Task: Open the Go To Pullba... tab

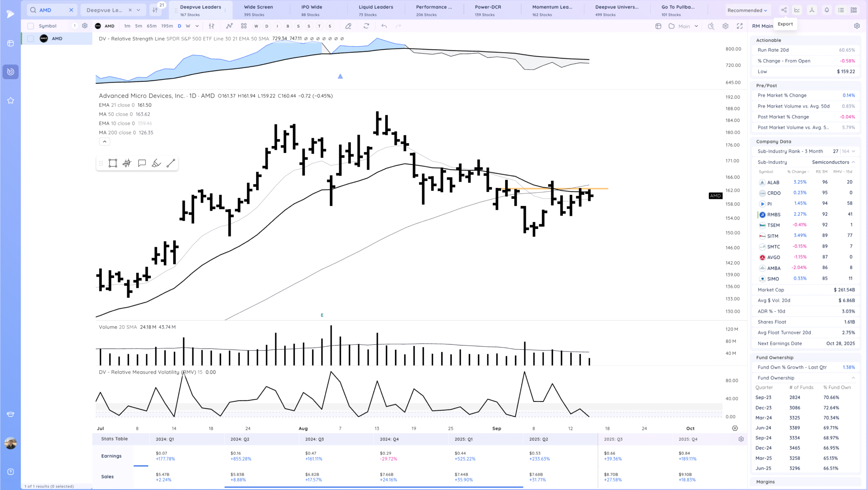Action: (678, 11)
